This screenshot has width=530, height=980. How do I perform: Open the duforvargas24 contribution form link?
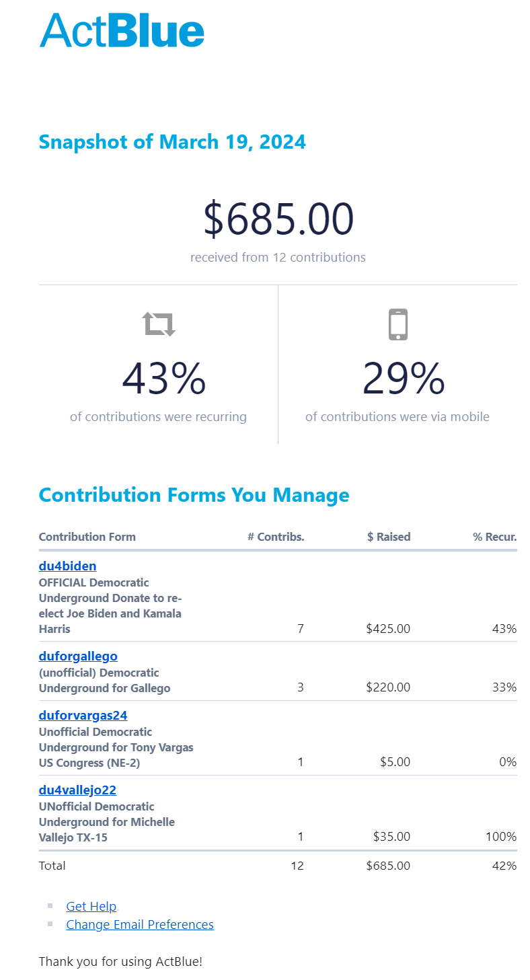click(x=83, y=716)
